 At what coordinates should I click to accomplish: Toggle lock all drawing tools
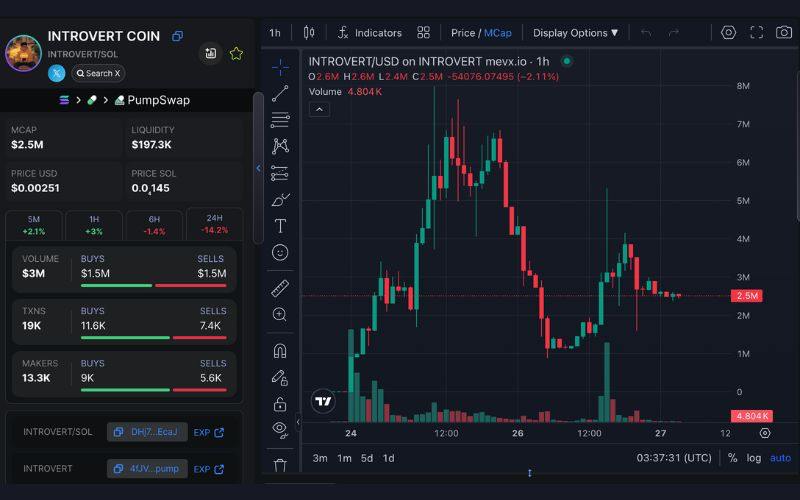click(x=280, y=405)
